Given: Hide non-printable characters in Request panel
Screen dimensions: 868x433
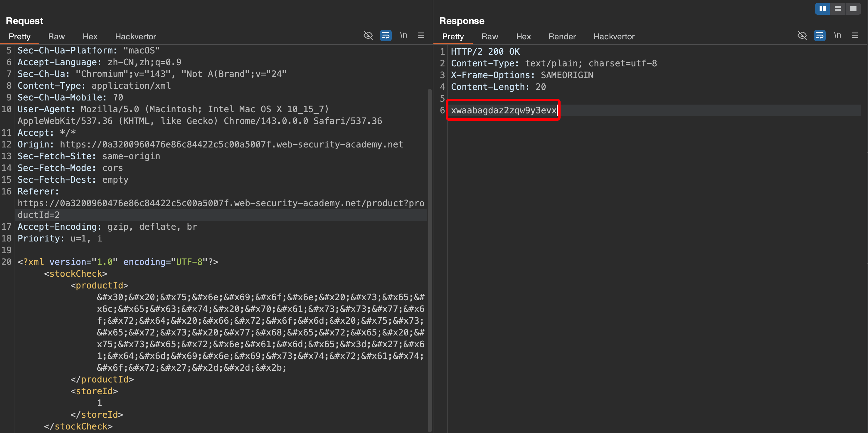Looking at the screenshot, I should pos(368,35).
